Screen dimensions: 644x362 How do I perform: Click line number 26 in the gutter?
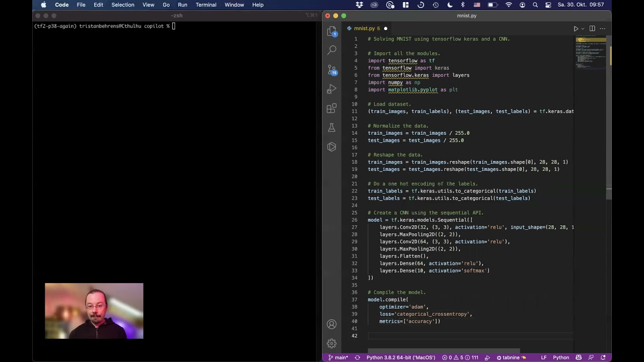click(x=355, y=220)
